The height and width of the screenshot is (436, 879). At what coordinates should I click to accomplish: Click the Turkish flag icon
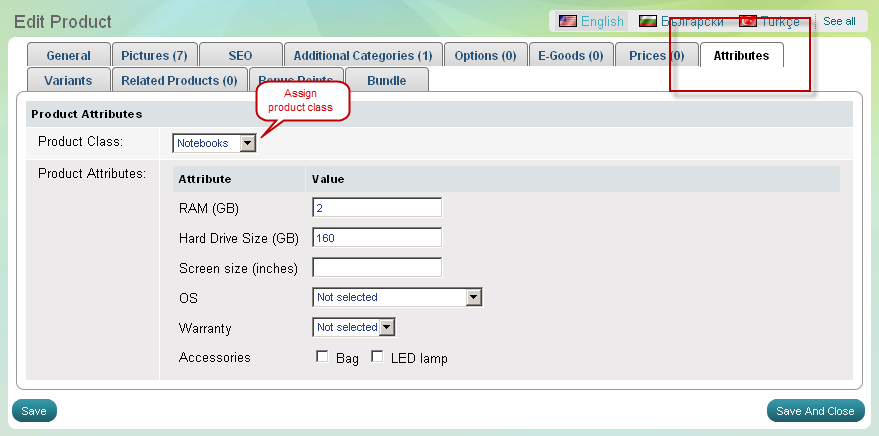pos(747,21)
